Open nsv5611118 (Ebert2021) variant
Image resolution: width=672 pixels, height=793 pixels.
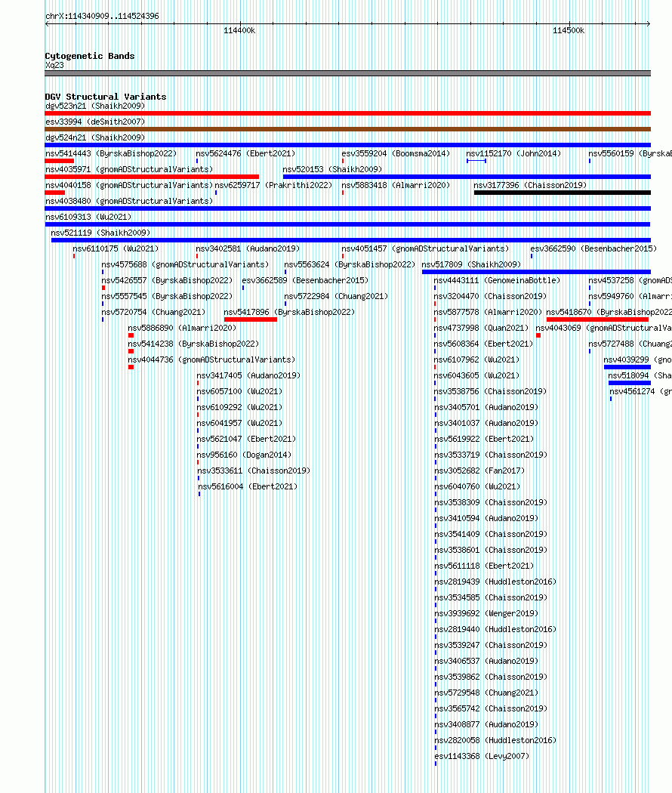click(485, 566)
